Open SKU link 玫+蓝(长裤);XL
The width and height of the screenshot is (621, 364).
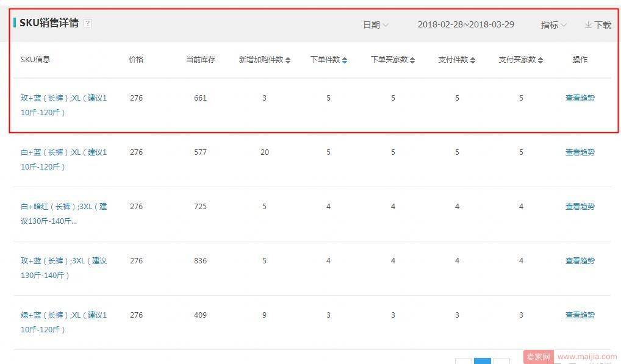64,105
